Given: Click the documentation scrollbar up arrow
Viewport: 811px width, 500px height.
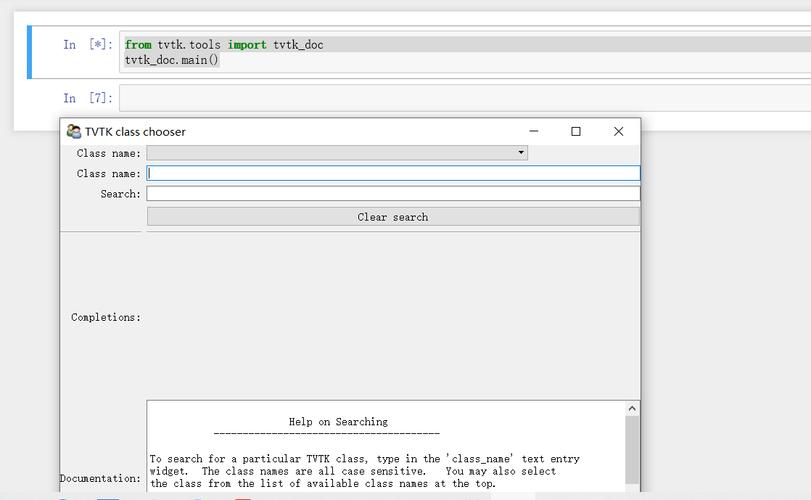Looking at the screenshot, I should pos(632,408).
